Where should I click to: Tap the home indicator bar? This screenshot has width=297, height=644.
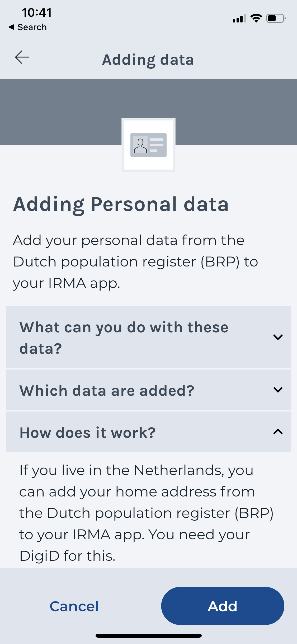148,636
